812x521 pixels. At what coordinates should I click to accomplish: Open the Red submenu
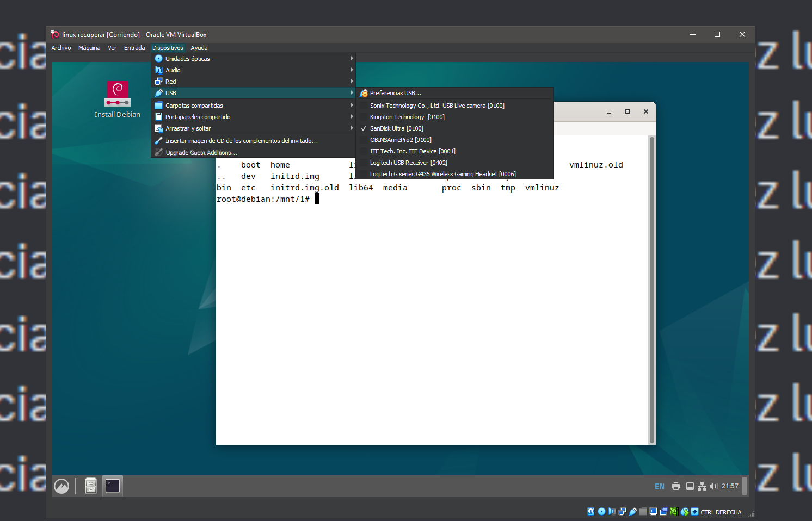(171, 81)
